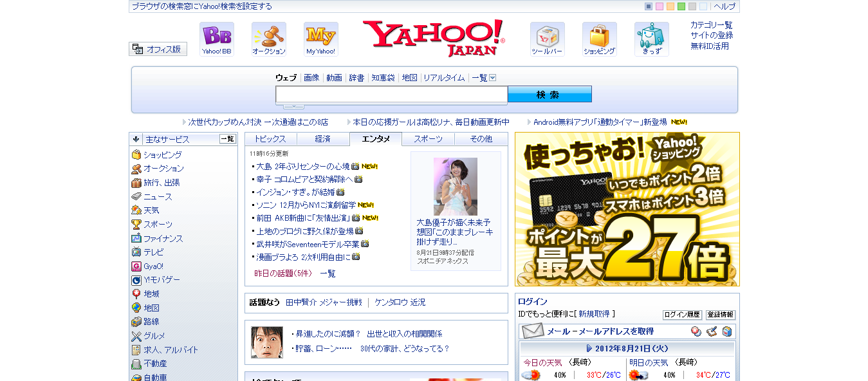
Task: Switch to the スポーツ news tab
Action: click(x=429, y=139)
